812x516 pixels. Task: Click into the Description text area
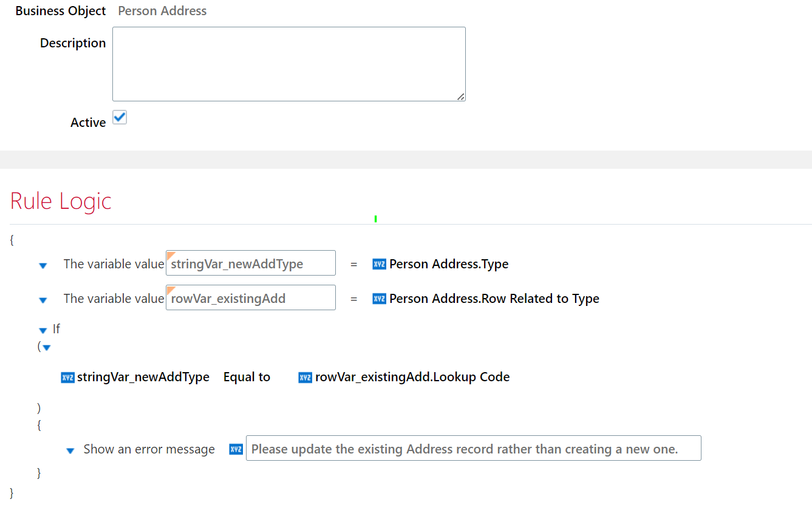click(x=289, y=64)
